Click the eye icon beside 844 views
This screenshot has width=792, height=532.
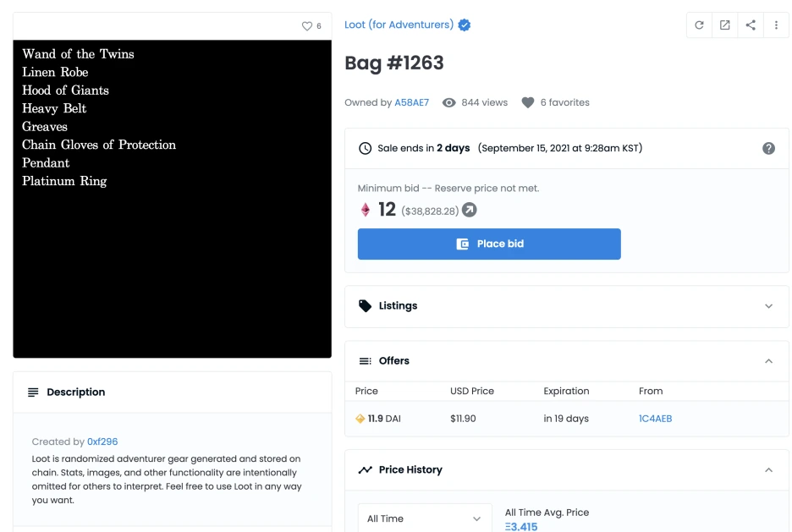click(x=448, y=102)
